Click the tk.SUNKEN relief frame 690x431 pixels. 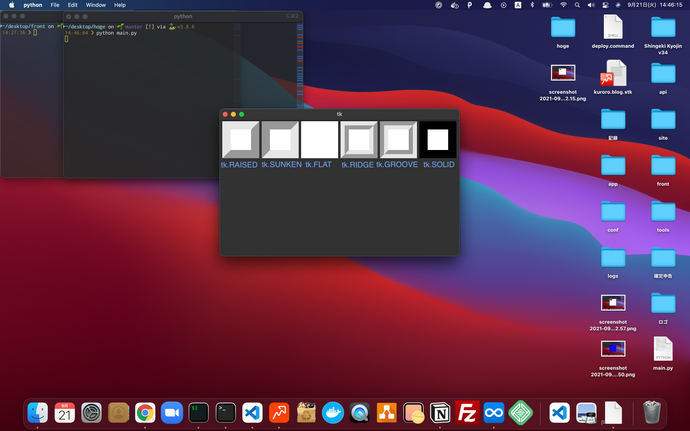280,140
